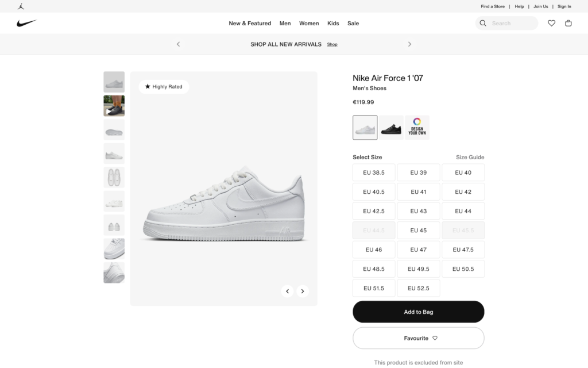Open the Sale menu
The height and width of the screenshot is (368, 588).
(353, 24)
